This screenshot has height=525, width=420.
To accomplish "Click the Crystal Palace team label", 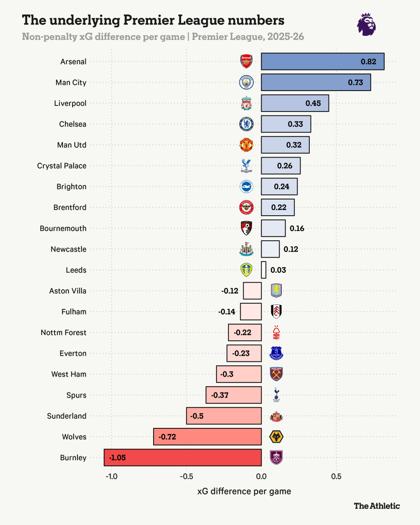I will coord(62,166).
